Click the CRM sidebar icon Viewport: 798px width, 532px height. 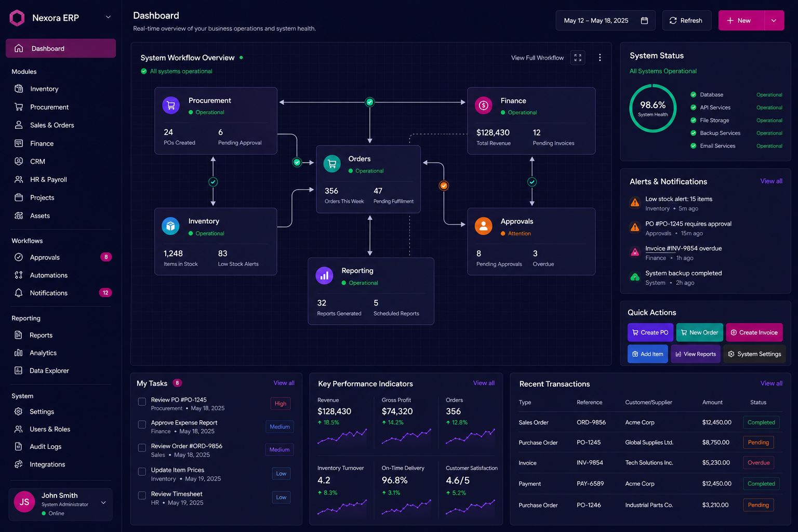19,162
